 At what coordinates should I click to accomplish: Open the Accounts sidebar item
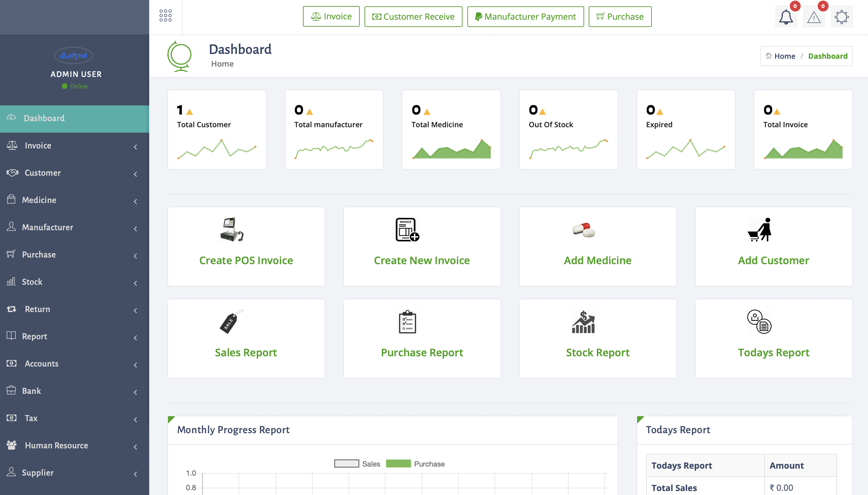(x=42, y=364)
